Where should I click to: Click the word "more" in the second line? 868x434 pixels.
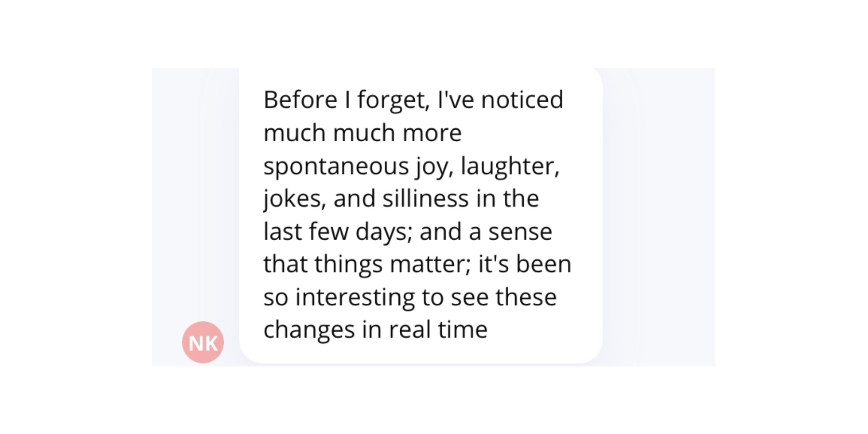432,133
